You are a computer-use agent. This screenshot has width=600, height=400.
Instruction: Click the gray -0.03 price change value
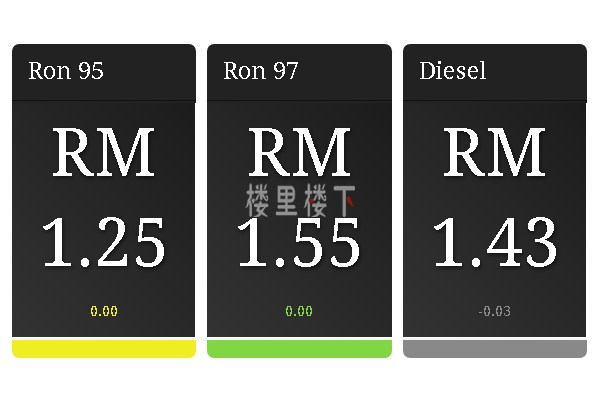pyautogui.click(x=494, y=311)
